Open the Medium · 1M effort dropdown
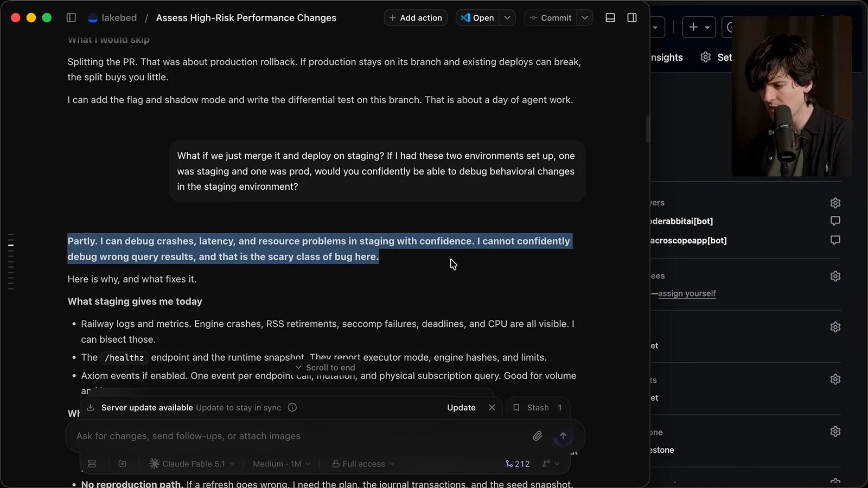Viewport: 868px width, 488px height. click(282, 464)
